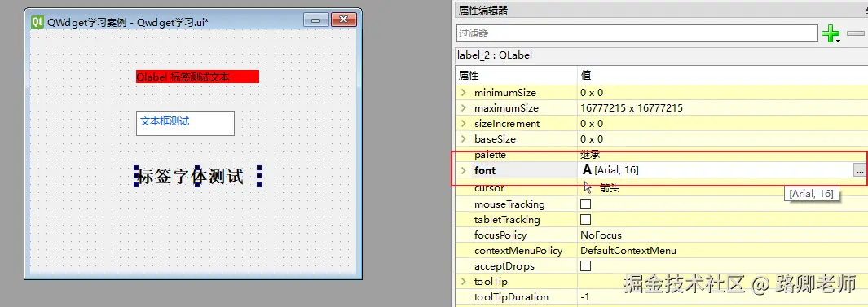
Task: Select the palette property row
Action: pyautogui.click(x=661, y=155)
